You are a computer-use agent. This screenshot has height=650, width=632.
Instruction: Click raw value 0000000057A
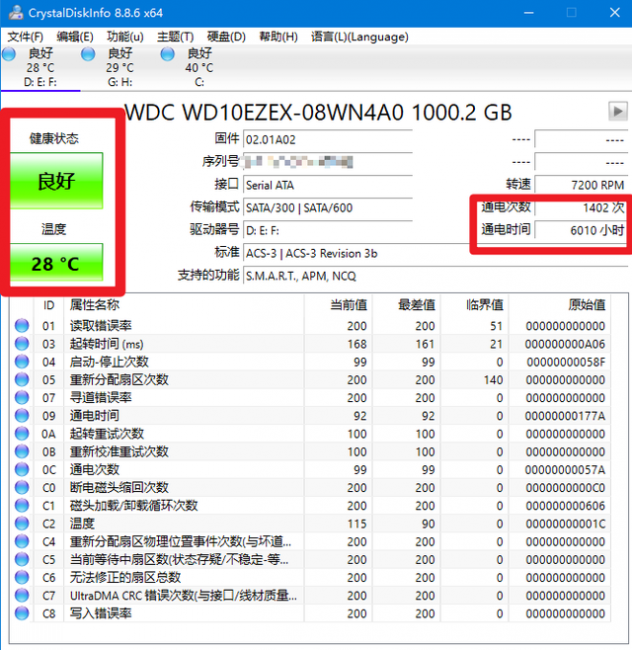565,470
